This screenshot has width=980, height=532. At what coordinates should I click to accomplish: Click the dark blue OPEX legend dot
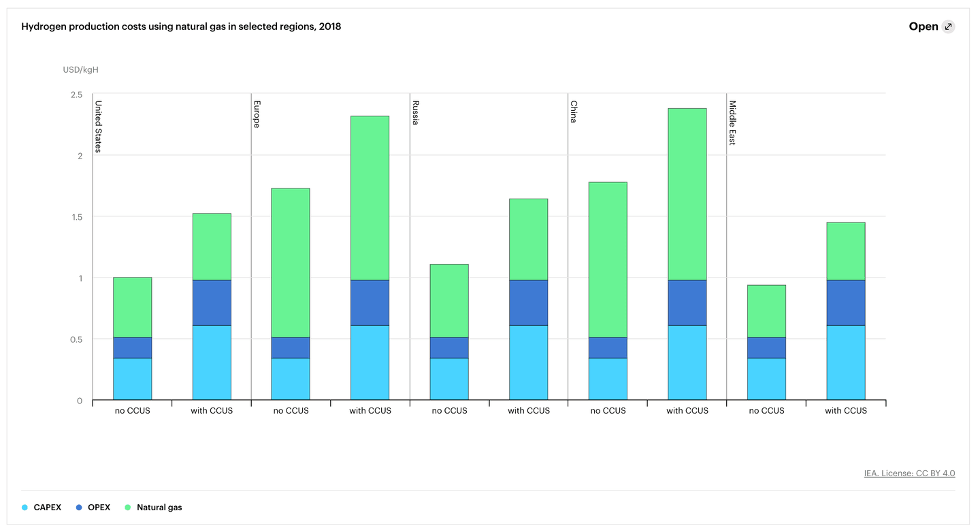(79, 508)
